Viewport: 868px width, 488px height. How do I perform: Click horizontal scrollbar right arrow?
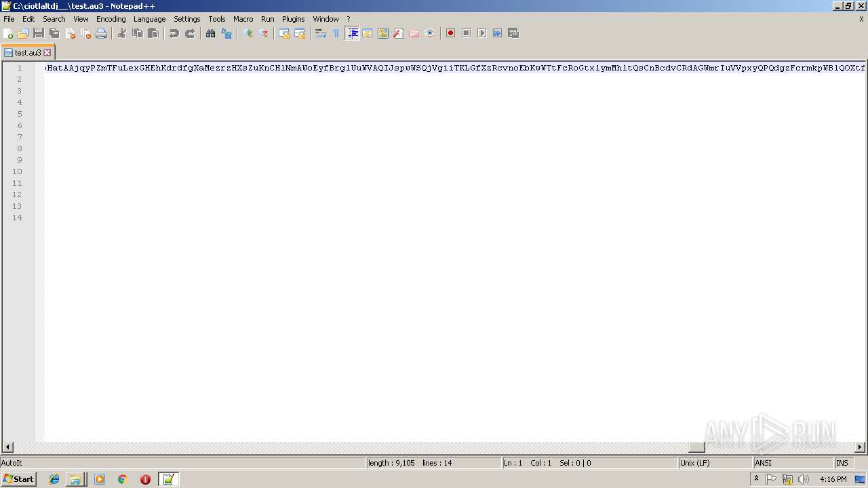pyautogui.click(x=860, y=447)
